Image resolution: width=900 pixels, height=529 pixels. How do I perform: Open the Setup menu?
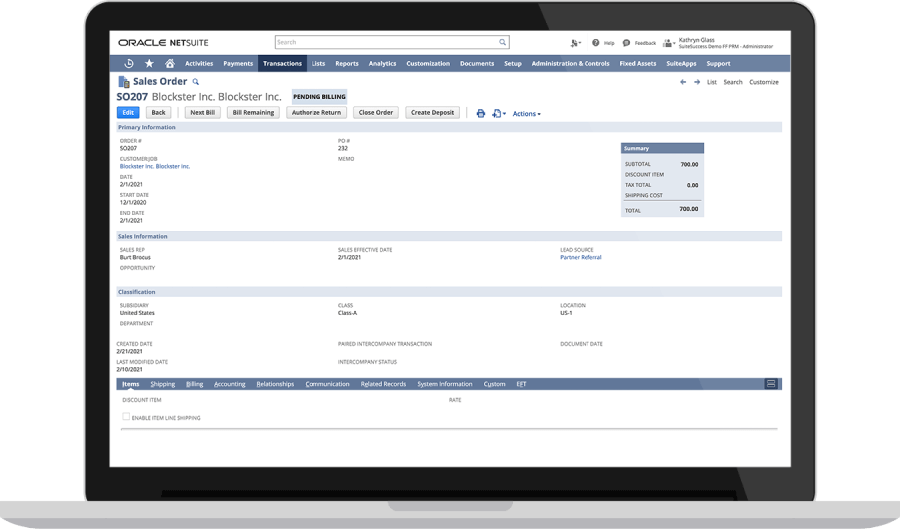513,63
